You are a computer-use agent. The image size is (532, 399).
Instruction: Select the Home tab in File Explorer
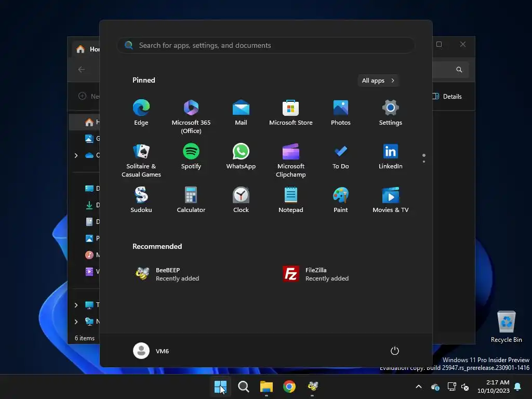(87, 49)
